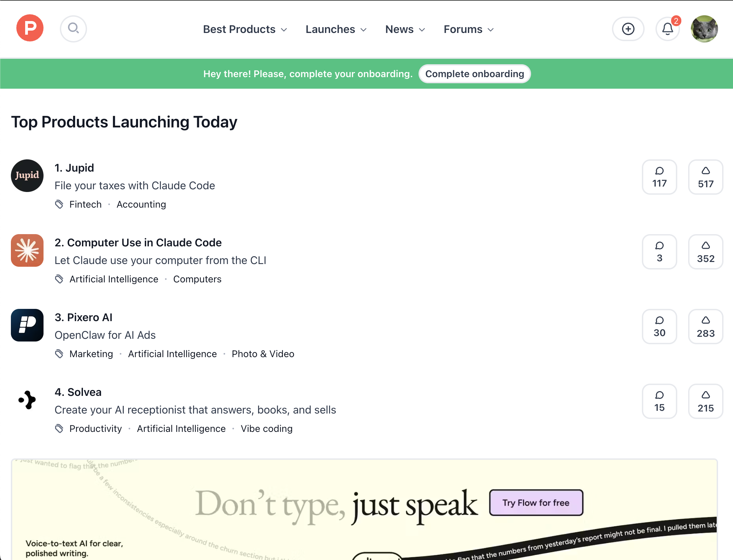
Task: Click the Jupid product logo
Action: pyautogui.click(x=27, y=176)
